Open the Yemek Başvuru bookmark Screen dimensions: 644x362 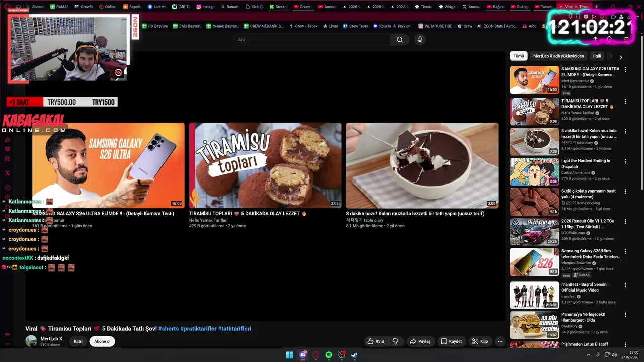click(x=222, y=26)
